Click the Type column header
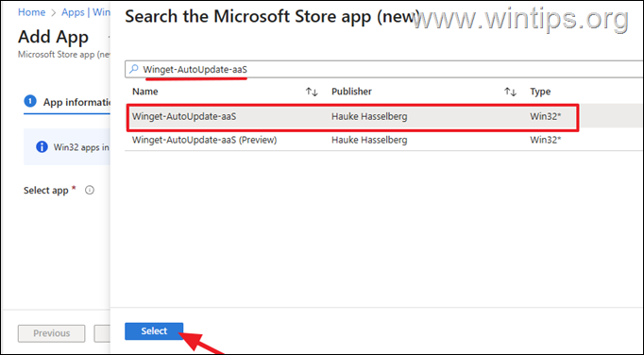Image resolution: width=644 pixels, height=355 pixels. 540,92
